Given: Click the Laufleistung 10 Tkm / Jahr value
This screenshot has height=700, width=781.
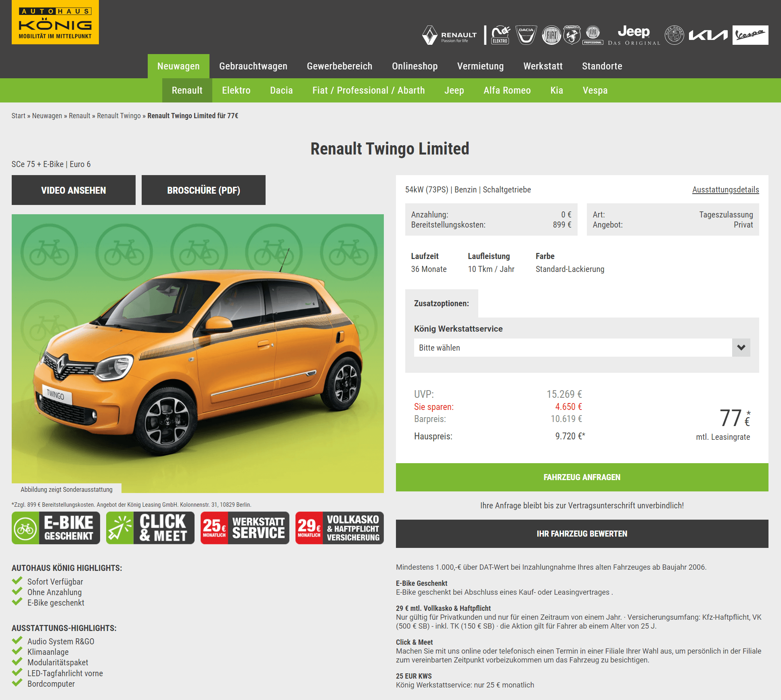Looking at the screenshot, I should pos(491,269).
